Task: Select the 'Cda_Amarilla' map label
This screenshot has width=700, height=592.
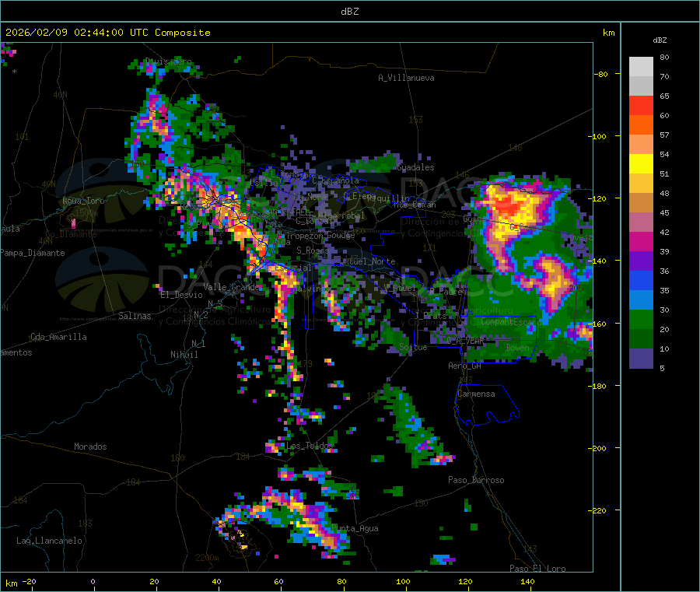Action: pyautogui.click(x=58, y=337)
